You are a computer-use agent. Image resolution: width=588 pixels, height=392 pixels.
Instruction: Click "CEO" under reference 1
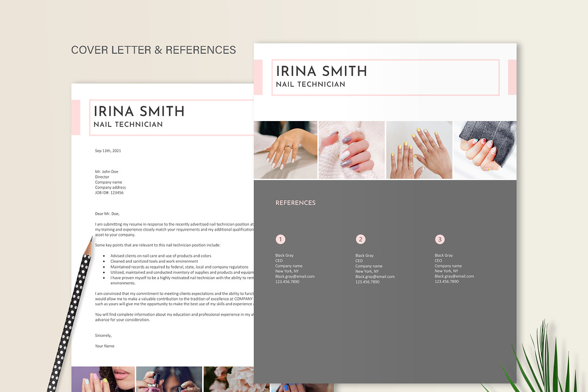(279, 261)
